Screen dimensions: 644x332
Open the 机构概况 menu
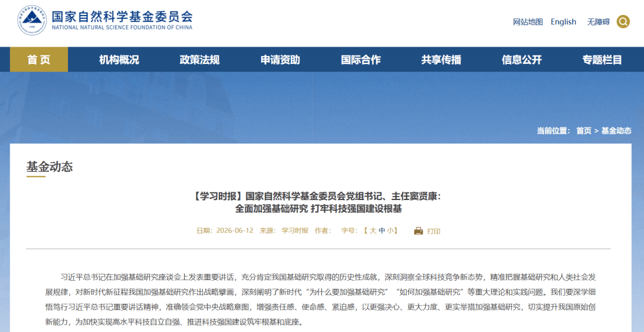pos(119,60)
